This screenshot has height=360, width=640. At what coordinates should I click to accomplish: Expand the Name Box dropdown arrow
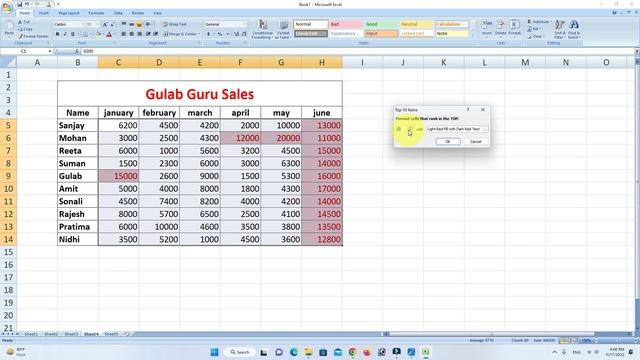(50, 51)
